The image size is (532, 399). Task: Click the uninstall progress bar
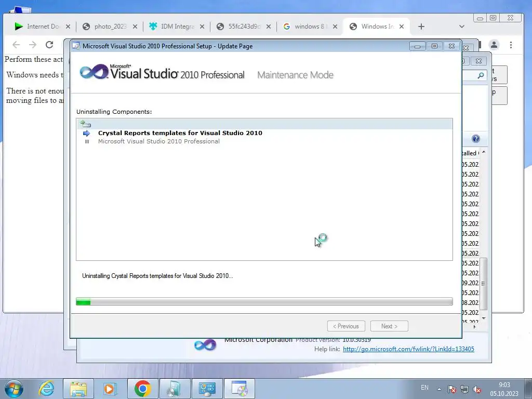264,301
